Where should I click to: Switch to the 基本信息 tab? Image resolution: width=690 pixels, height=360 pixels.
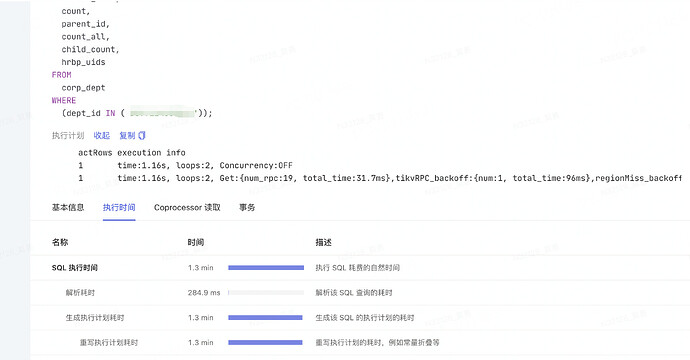[x=68, y=207]
